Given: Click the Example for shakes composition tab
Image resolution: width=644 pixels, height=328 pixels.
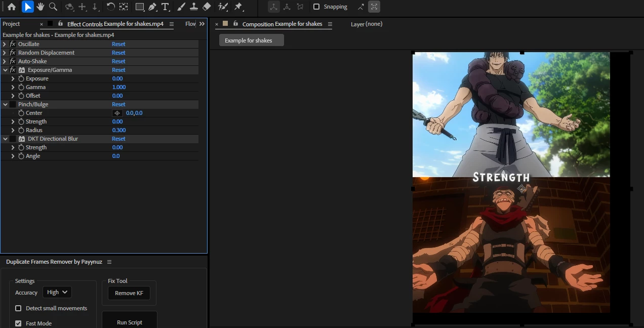Looking at the screenshot, I should pyautogui.click(x=251, y=40).
